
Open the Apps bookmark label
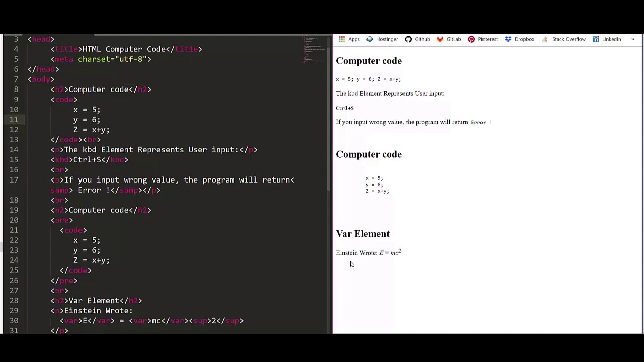pyautogui.click(x=354, y=39)
